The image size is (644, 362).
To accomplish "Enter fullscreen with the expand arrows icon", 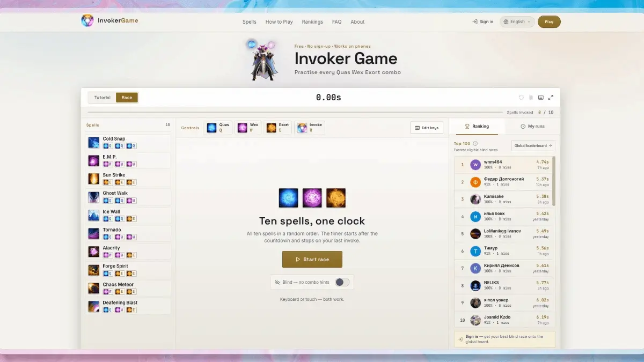I will (550, 98).
